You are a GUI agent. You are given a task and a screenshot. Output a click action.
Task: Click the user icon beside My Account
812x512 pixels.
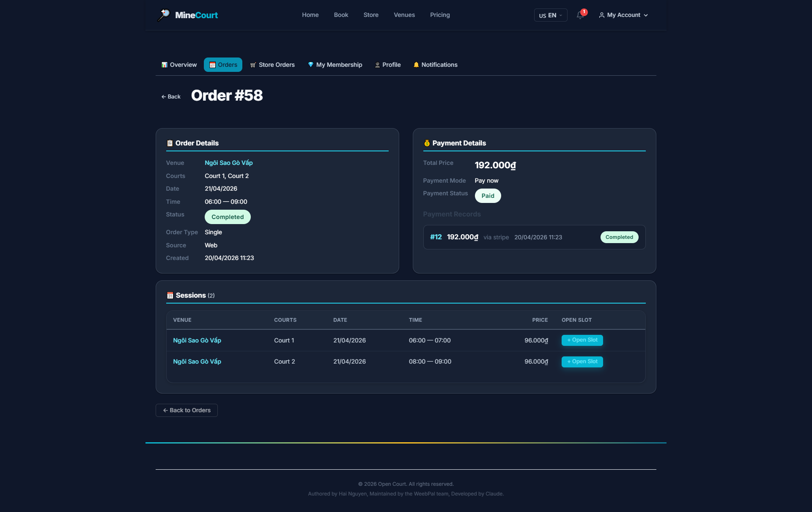pos(601,15)
